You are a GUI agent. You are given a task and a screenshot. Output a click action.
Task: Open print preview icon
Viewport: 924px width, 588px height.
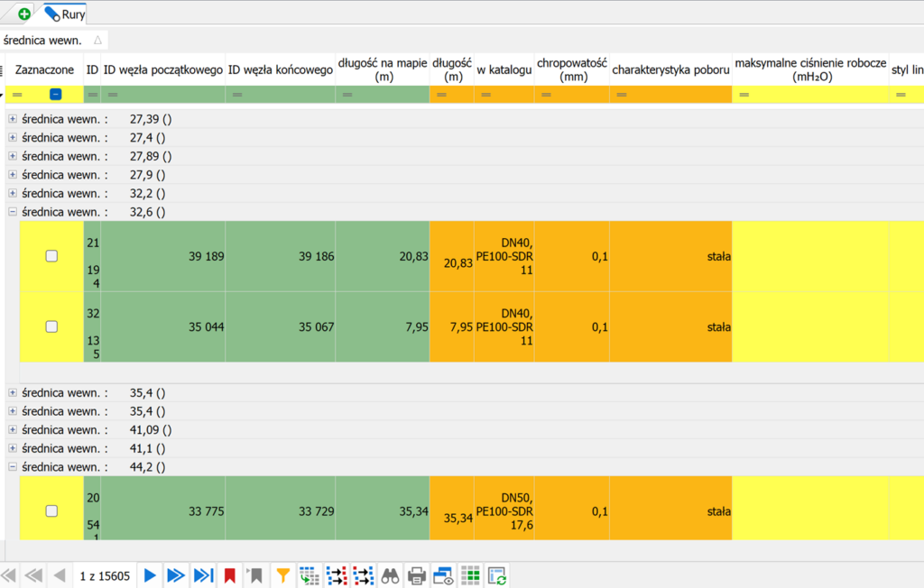(x=442, y=575)
